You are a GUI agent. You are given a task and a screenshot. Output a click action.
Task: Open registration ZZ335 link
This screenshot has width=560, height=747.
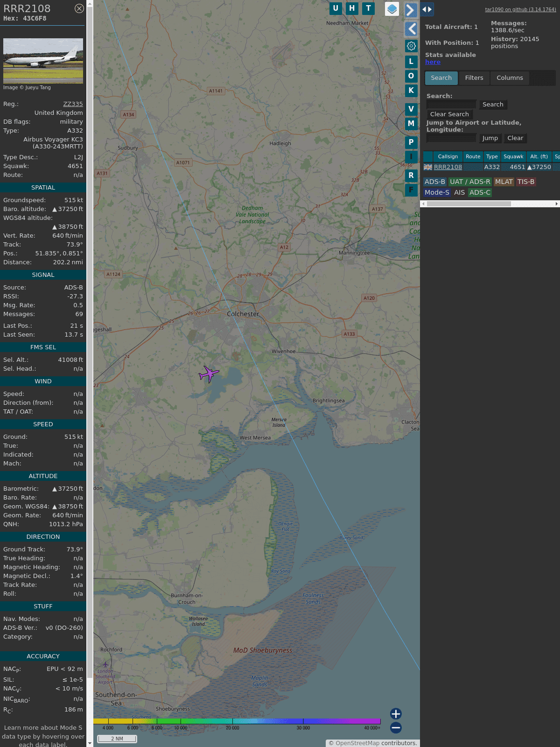pyautogui.click(x=73, y=104)
